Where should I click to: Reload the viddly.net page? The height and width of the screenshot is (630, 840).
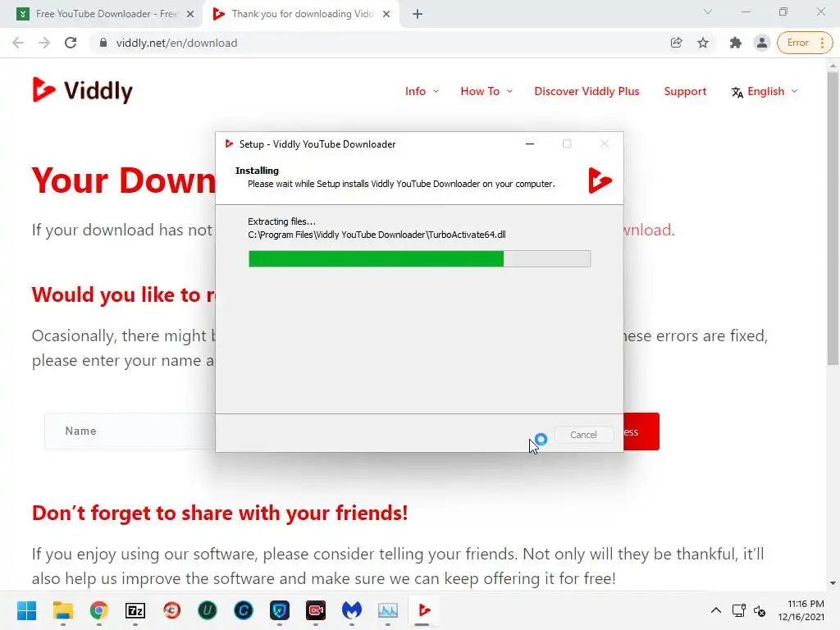tap(71, 43)
